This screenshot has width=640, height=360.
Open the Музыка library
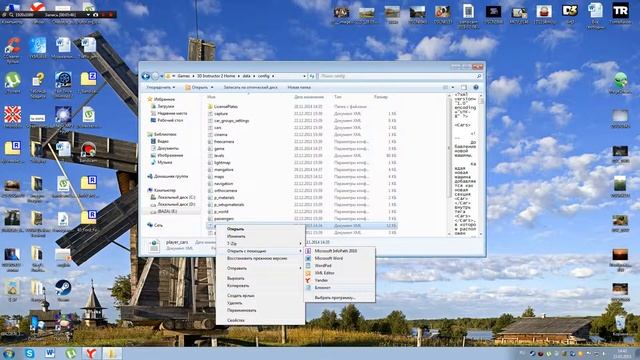coord(164,162)
